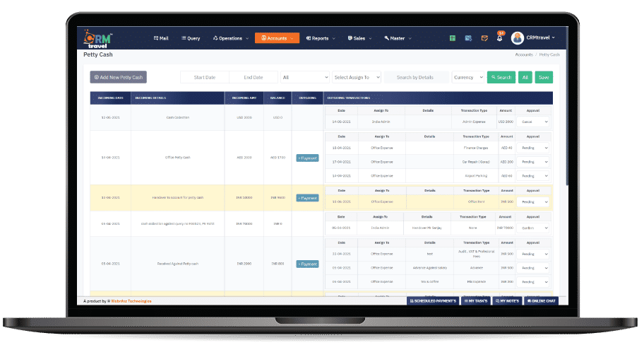
Task: Open the notifications bell with badge
Action: click(x=500, y=37)
